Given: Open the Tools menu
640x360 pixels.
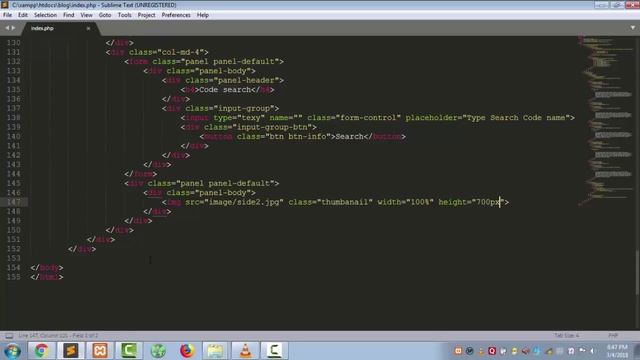Looking at the screenshot, I should tap(124, 15).
